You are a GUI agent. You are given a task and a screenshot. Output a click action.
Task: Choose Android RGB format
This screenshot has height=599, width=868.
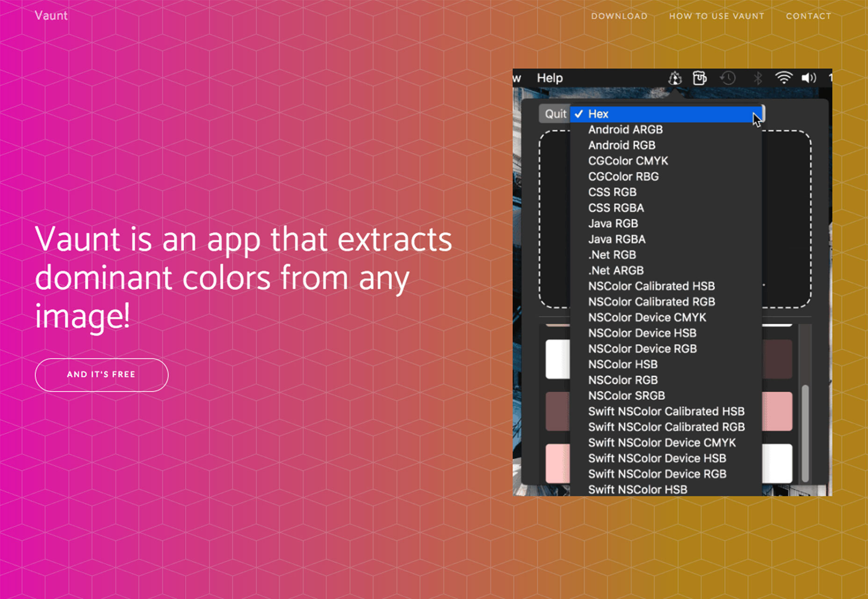666,146
